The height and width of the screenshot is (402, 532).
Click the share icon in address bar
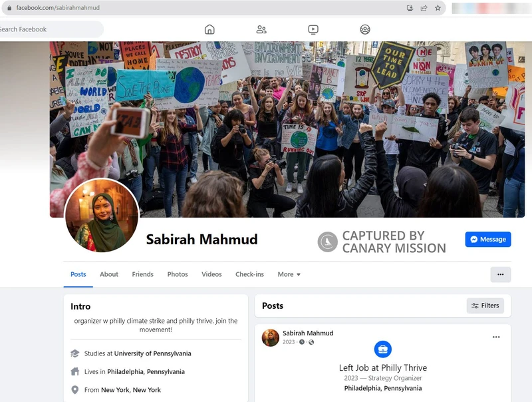tap(424, 8)
